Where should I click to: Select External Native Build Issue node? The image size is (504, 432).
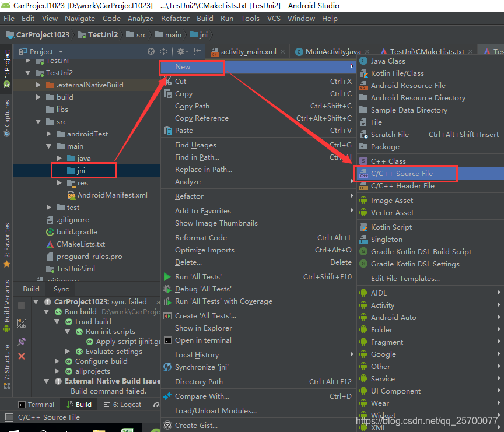click(x=113, y=381)
